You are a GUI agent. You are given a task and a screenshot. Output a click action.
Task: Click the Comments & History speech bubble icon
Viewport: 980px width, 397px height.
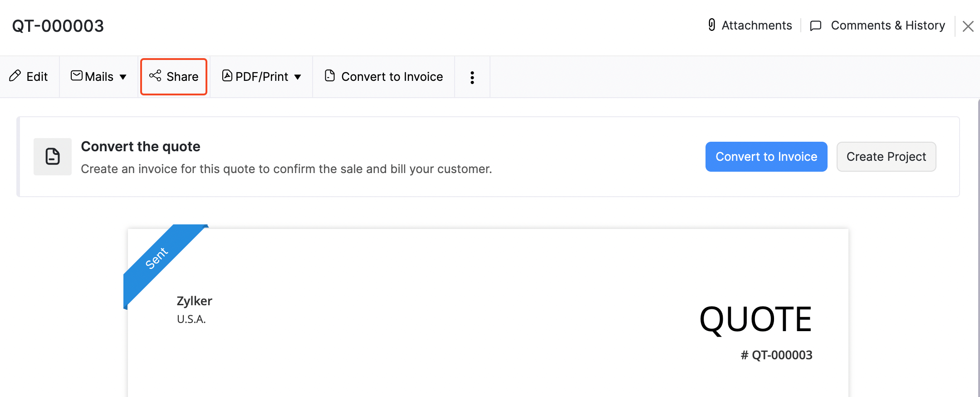click(x=816, y=25)
